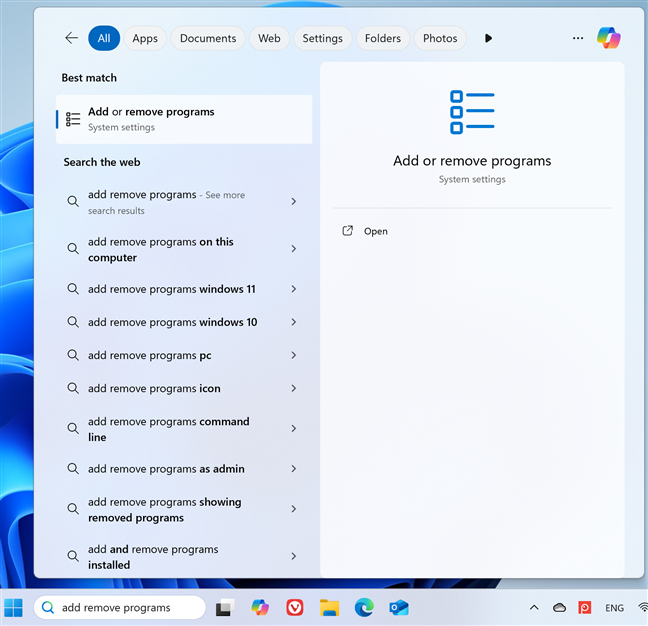
Task: Open the Add or remove programs best match
Action: [x=184, y=119]
